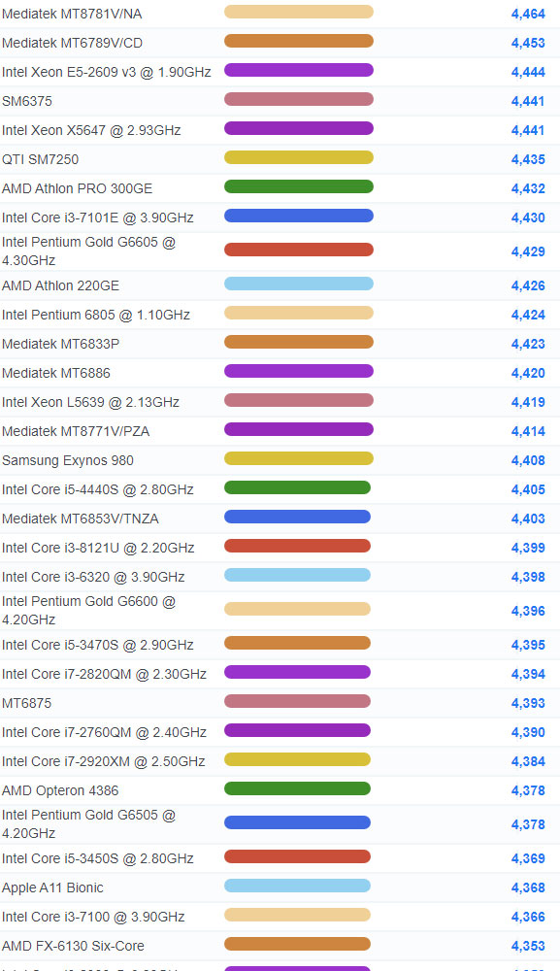
Task: Click the 4,426 score for Athlon 220GE
Action: point(528,285)
